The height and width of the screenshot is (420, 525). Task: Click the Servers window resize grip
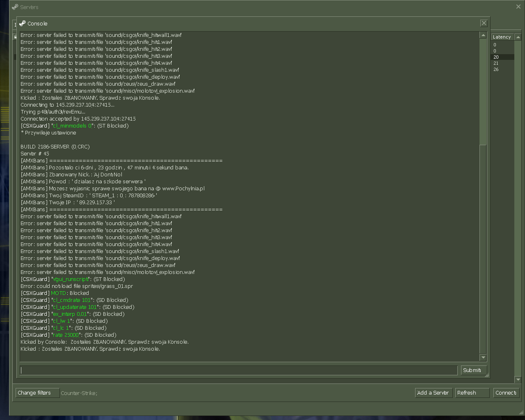(x=521, y=412)
